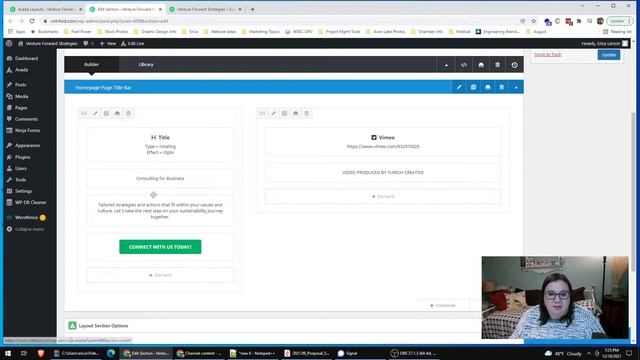Open Plugins in admin sidebar

pos(22,157)
